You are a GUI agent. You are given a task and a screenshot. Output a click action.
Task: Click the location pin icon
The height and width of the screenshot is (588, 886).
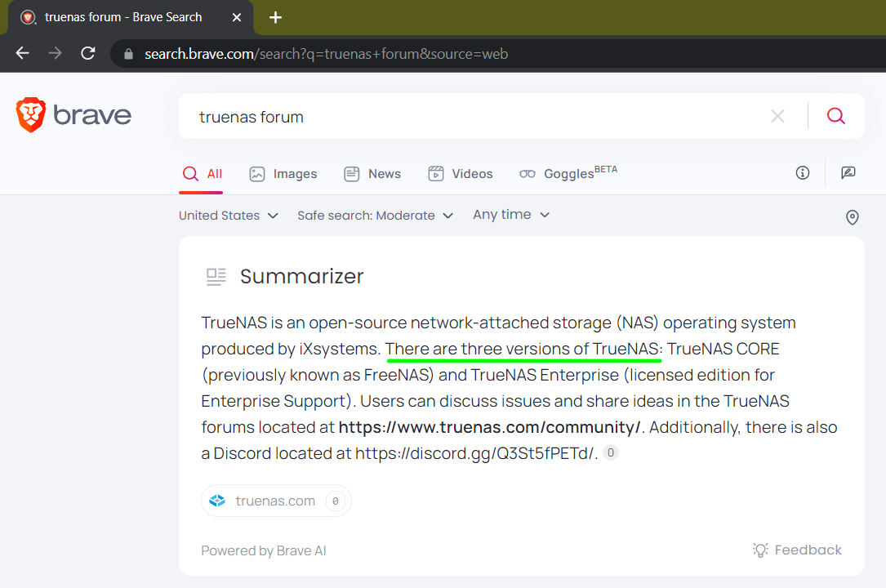click(852, 217)
